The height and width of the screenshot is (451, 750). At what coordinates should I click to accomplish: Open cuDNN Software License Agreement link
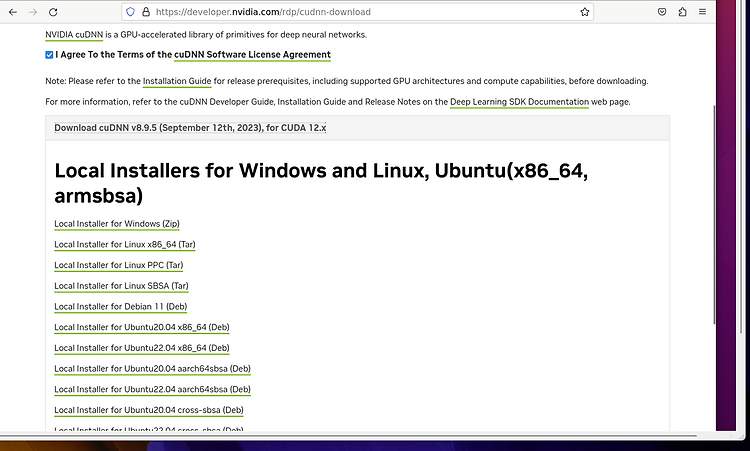click(x=252, y=55)
